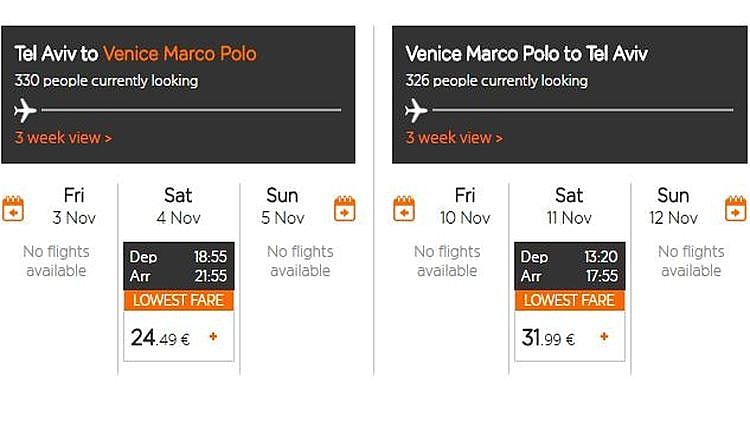The image size is (750, 422).
Task: Click the plus icon next to 24.49 € fare
Action: point(213,337)
